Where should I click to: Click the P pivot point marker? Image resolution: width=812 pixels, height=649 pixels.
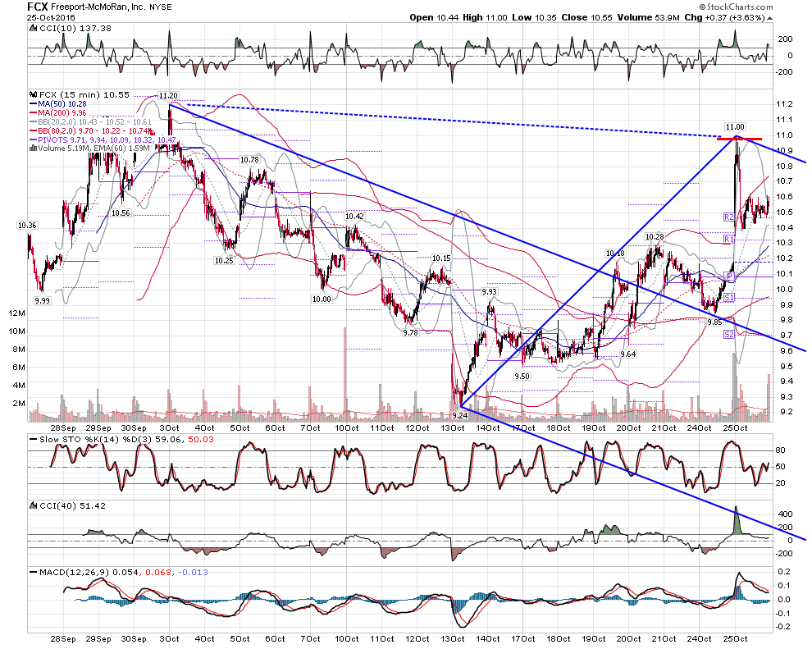tap(730, 276)
